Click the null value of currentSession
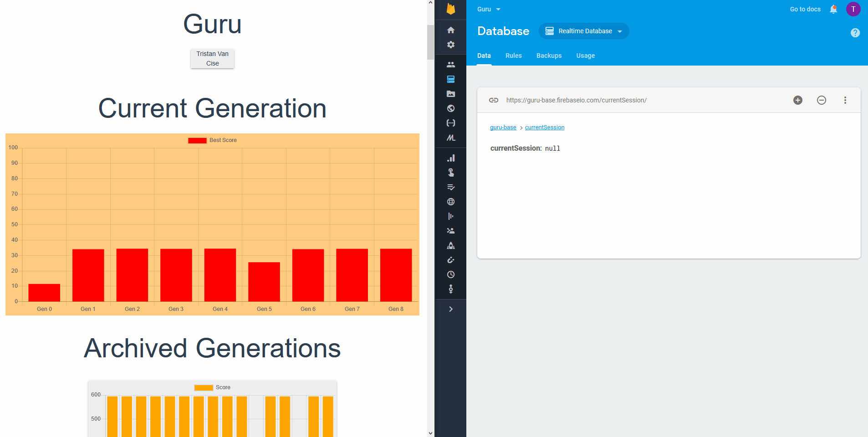 tap(552, 148)
